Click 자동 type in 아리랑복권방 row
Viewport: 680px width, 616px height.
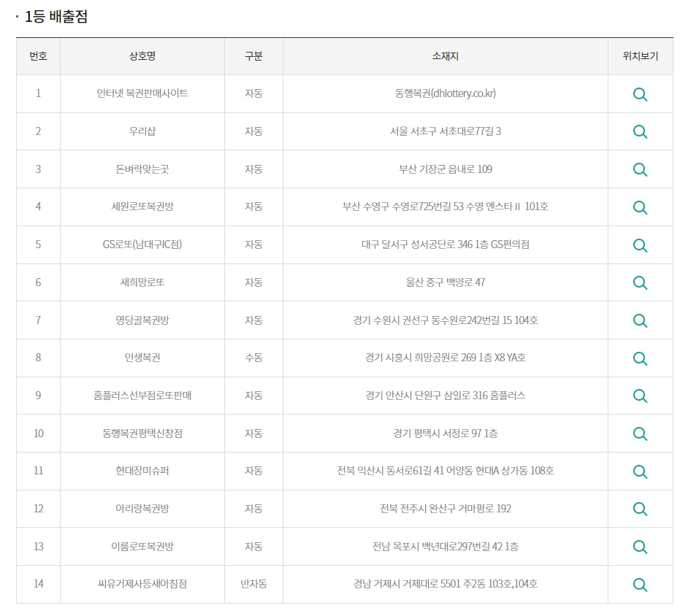pos(253,508)
